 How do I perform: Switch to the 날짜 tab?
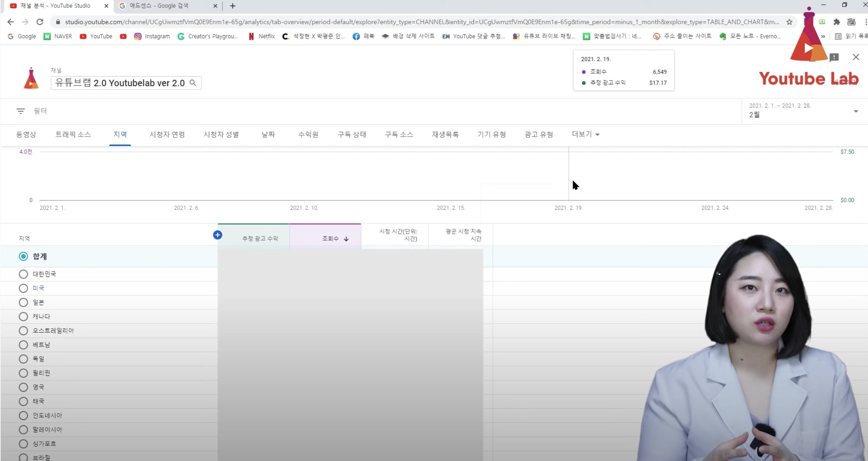click(x=268, y=135)
